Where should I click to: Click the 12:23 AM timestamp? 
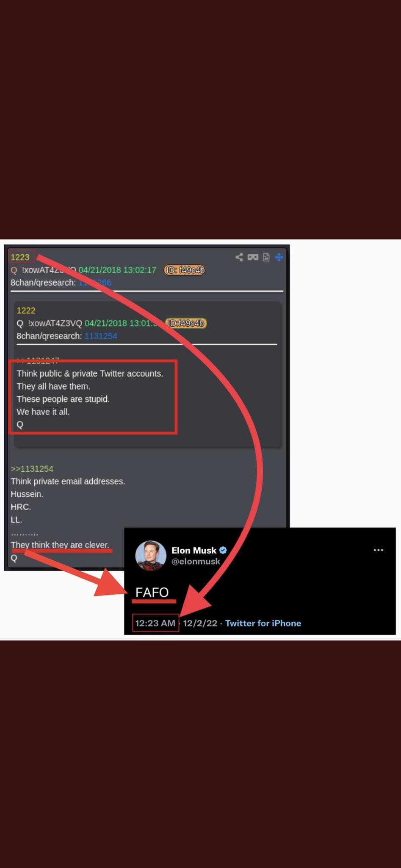click(x=155, y=623)
